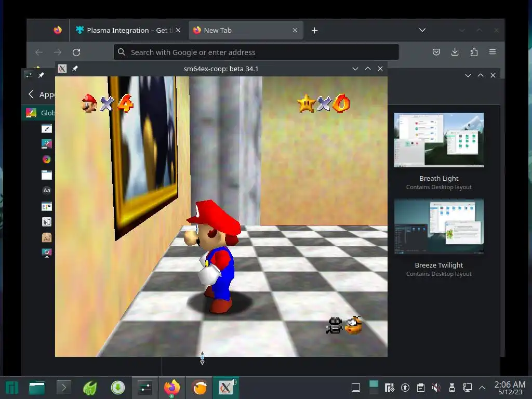Open Firefox list-all-tabs chevron
532x399 pixels.
point(422,30)
